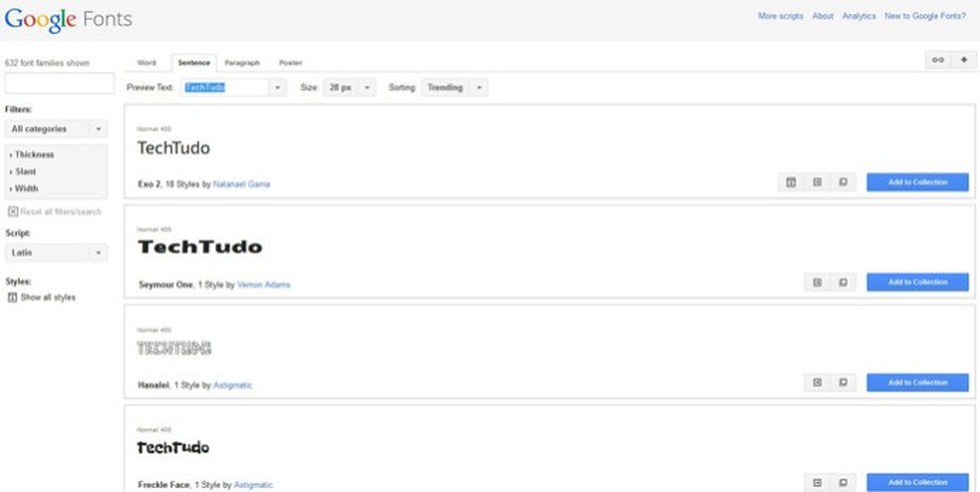
Task: Open the Latin script dropdown
Action: point(56,253)
